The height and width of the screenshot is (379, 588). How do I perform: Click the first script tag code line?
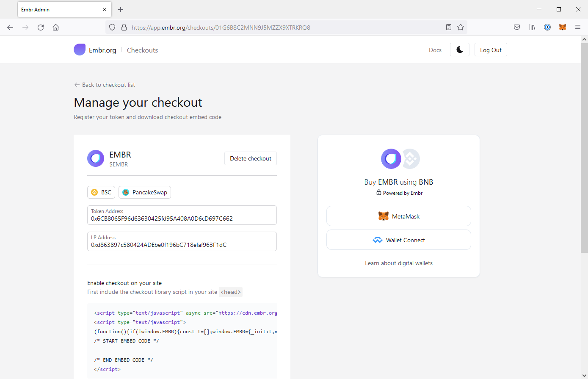pos(185,313)
